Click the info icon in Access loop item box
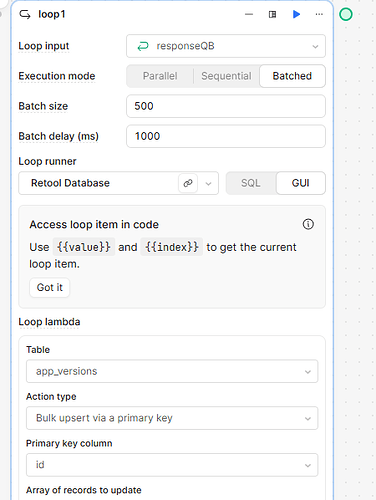Viewport: 376px width, 500px height. coord(308,224)
